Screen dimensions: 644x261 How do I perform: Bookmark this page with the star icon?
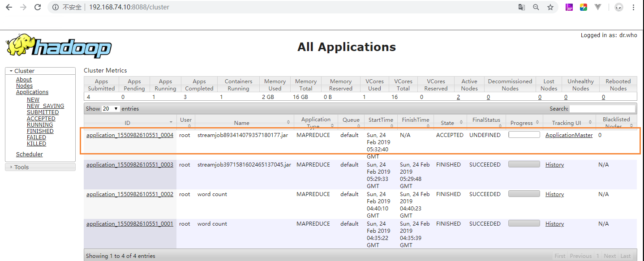[x=550, y=7]
